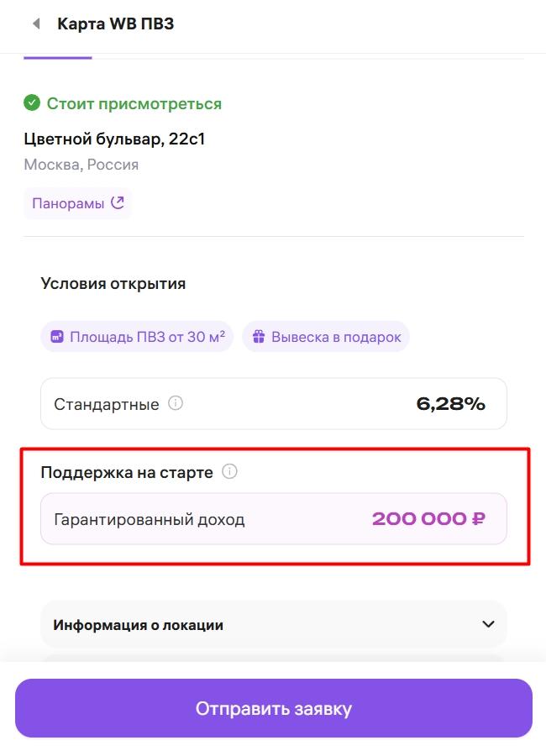The width and height of the screenshot is (546, 756).
Task: Click the Площадь ПВЗ от 30 м² chip
Action: [x=137, y=337]
